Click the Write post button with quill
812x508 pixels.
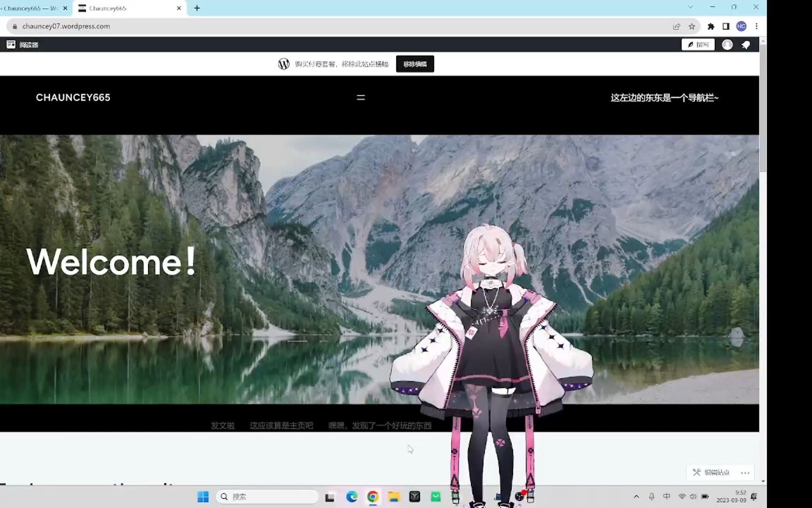pos(698,45)
